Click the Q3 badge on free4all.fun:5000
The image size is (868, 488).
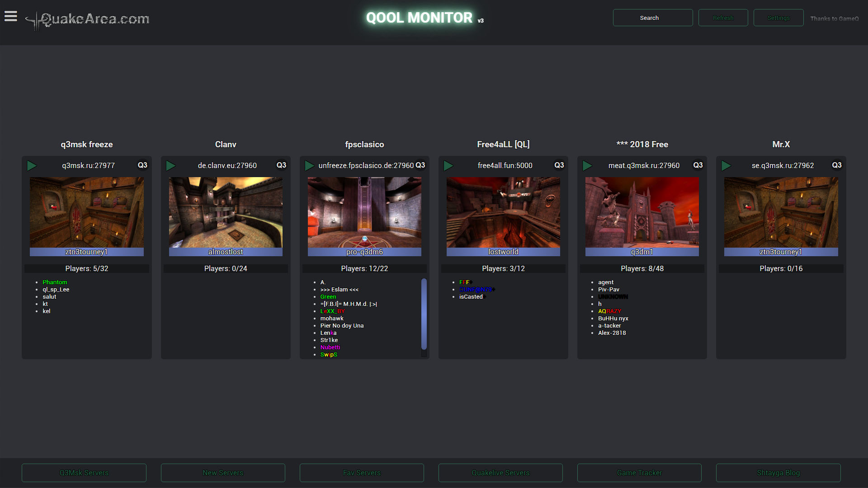559,165
